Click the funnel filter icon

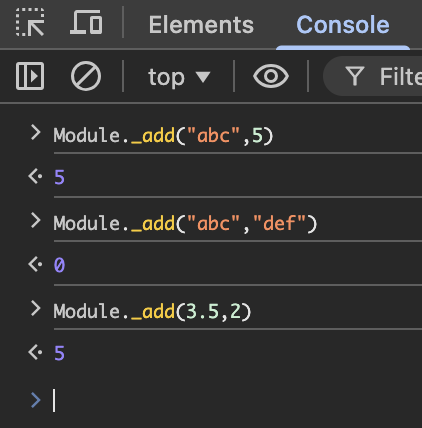(355, 76)
